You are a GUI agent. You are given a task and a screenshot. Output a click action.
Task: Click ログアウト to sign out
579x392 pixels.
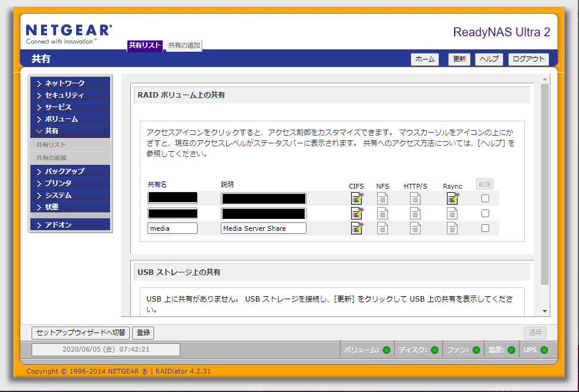pos(528,59)
